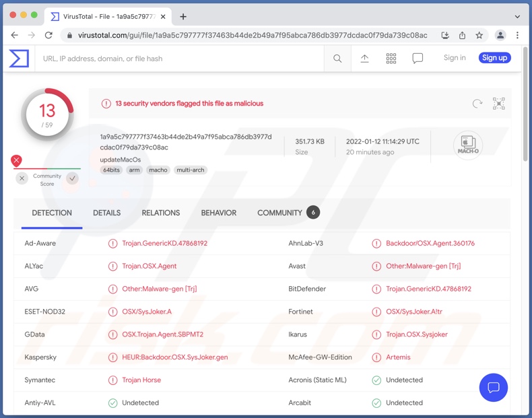Select the Backdoor/OSX.Agent.360176 result
This screenshot has width=532, height=418.
430,244
